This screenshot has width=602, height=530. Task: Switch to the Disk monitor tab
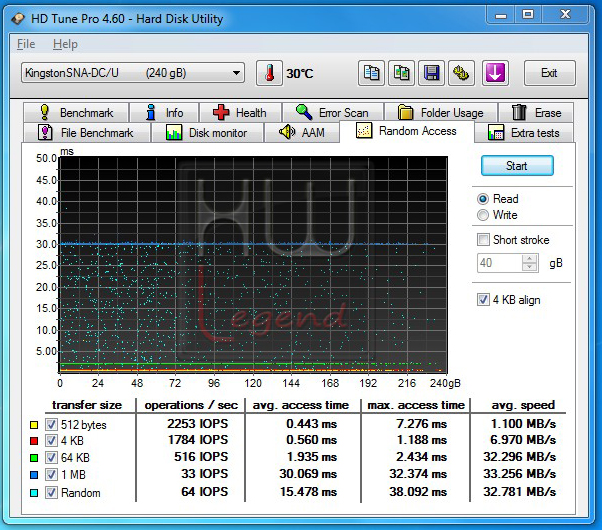tap(207, 132)
